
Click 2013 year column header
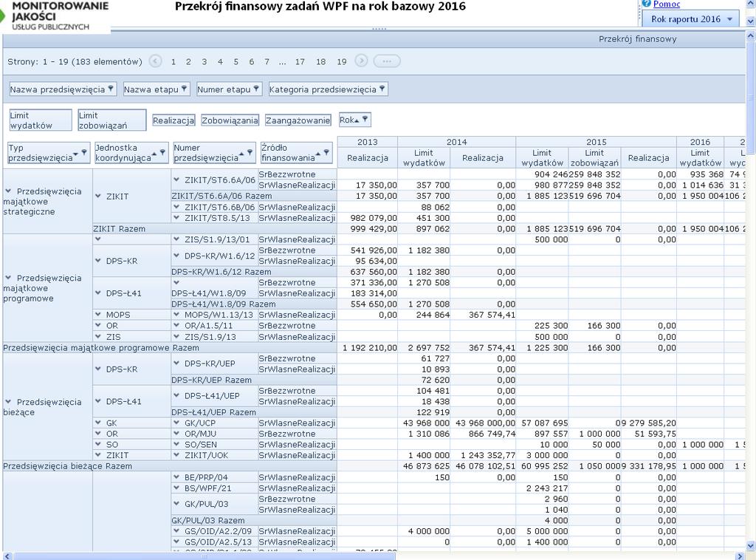click(368, 142)
